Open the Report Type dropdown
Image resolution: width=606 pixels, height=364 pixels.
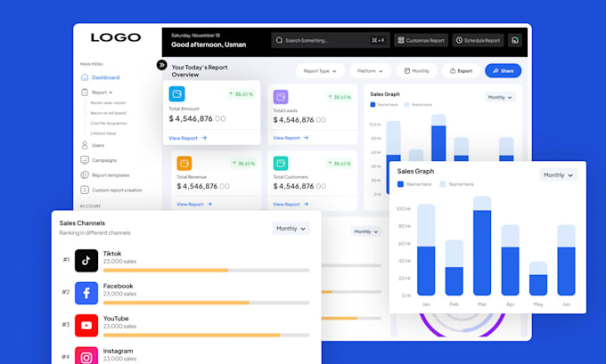(x=320, y=71)
